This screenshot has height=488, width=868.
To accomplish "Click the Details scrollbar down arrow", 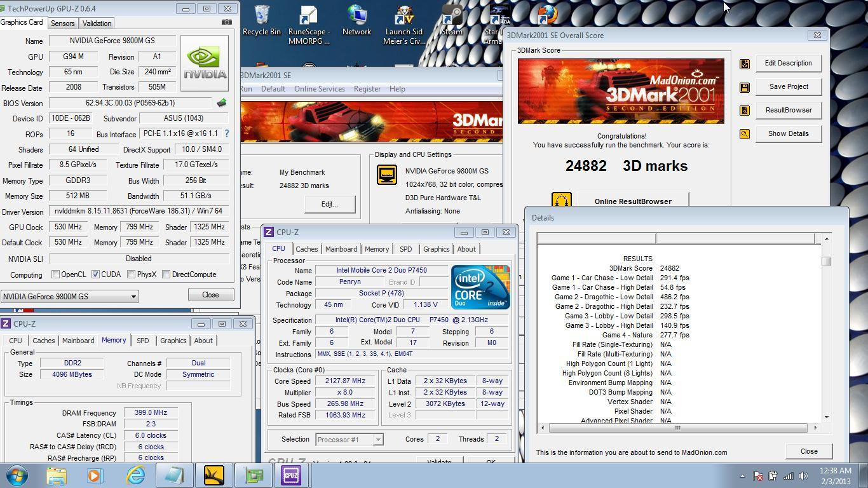I will coord(826,417).
